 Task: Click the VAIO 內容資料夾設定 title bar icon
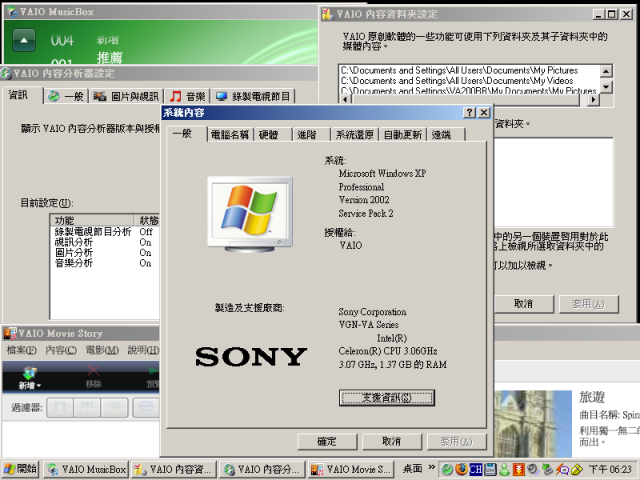(x=327, y=14)
